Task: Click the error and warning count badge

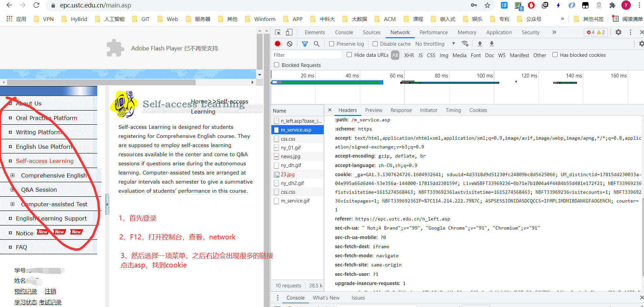Action: [x=596, y=32]
